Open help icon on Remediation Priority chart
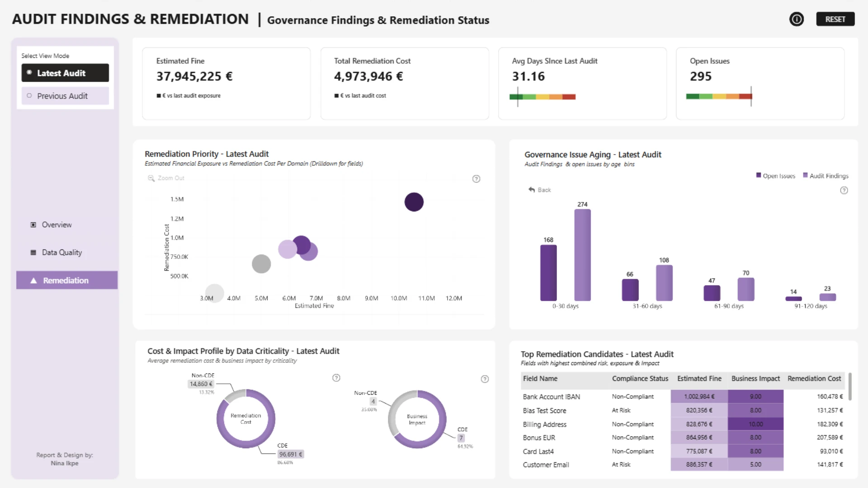868x488 pixels. 476,179
